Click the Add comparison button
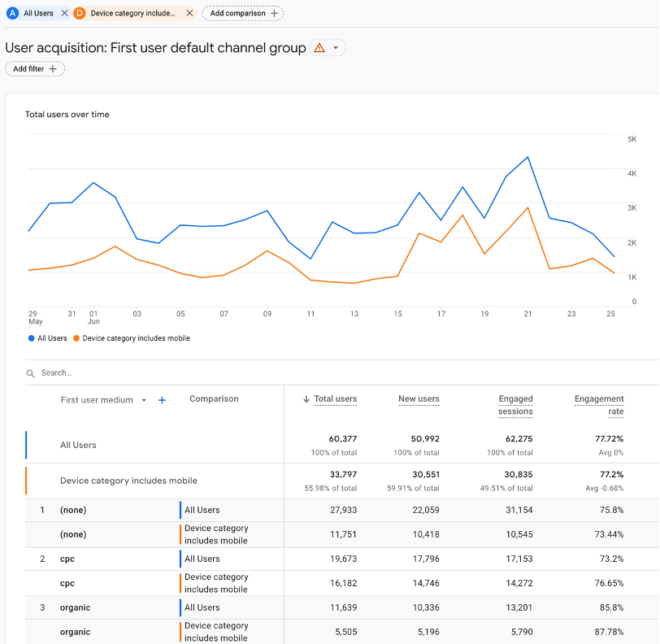This screenshot has width=660, height=644. 243,13
